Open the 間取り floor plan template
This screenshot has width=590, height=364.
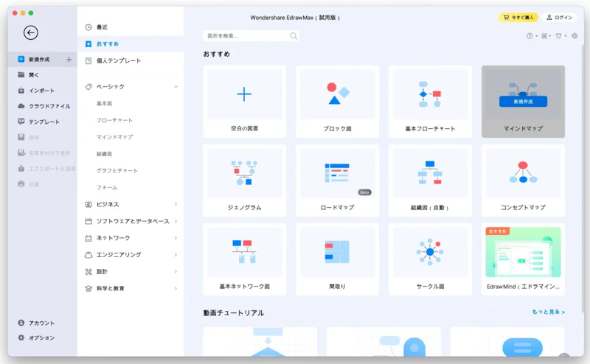(x=337, y=259)
